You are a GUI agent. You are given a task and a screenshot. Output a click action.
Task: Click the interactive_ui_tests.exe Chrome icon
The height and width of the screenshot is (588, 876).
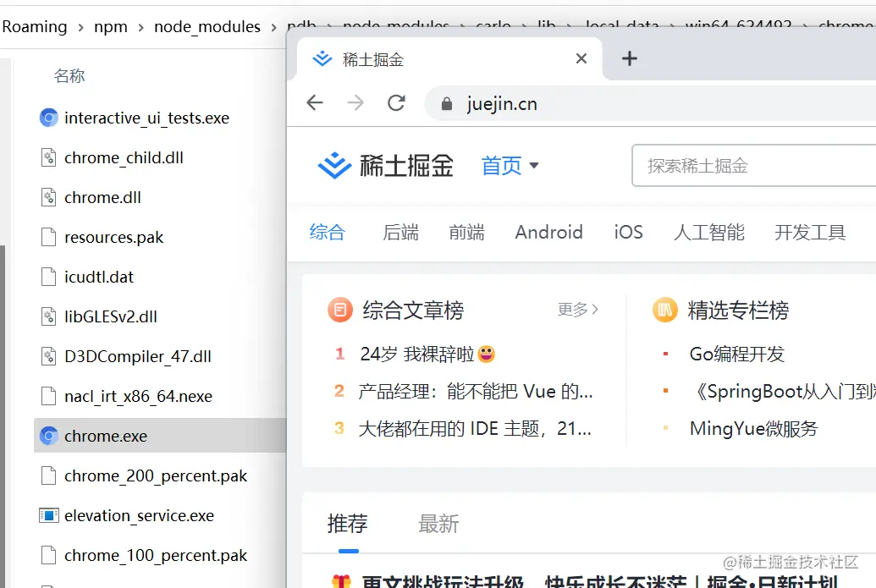pos(48,118)
